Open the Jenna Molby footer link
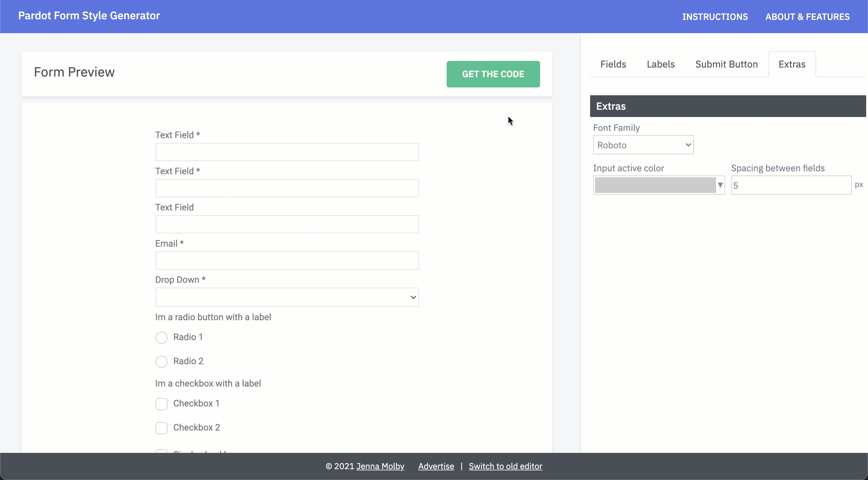Viewport: 868px width, 480px height. pyautogui.click(x=380, y=466)
